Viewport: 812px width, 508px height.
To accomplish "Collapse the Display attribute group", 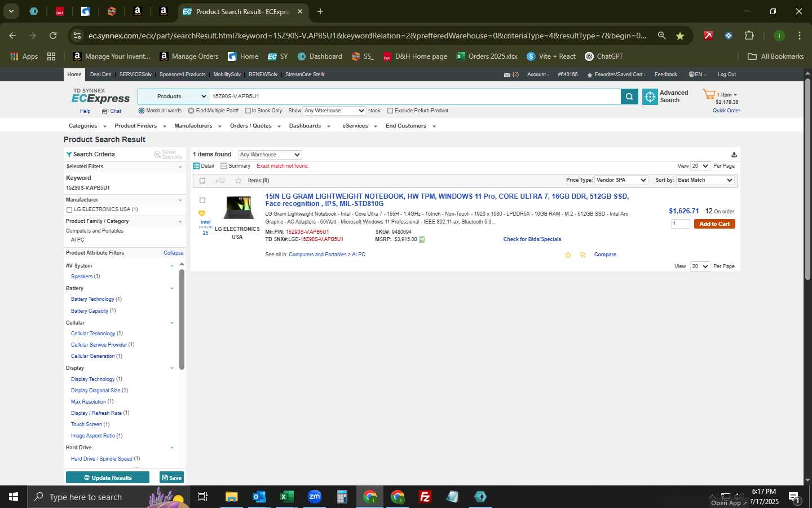I will [x=171, y=368].
